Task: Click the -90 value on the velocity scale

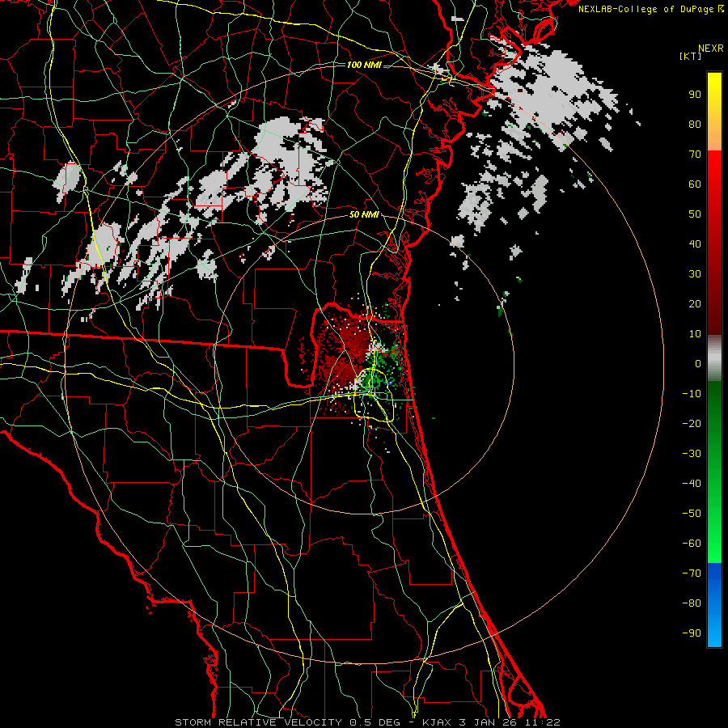Action: [692, 633]
